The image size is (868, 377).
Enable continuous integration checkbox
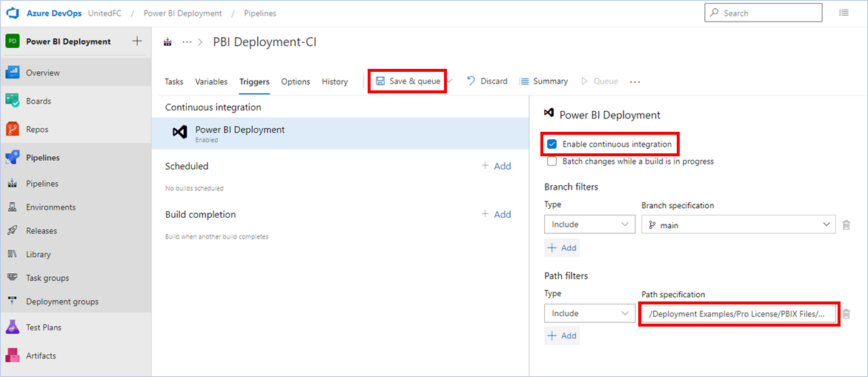[x=552, y=144]
